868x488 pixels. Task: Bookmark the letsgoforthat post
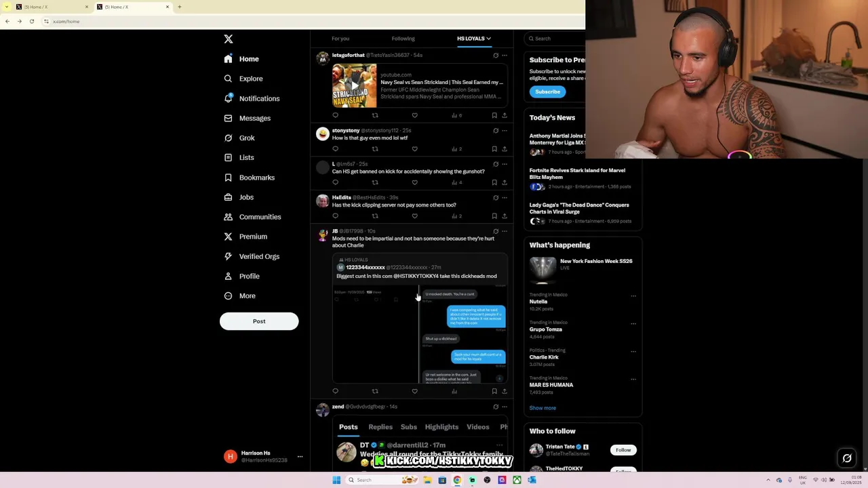click(494, 115)
